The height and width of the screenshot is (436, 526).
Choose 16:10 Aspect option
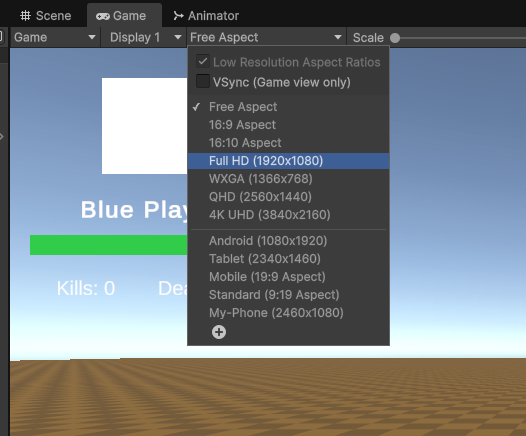[x=288, y=143]
